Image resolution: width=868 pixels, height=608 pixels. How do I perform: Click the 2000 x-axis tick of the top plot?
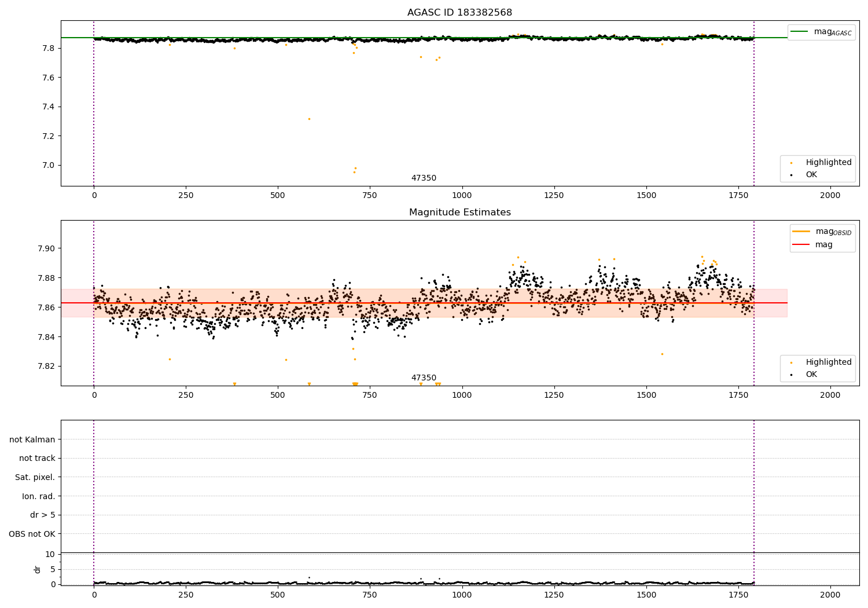pos(830,196)
